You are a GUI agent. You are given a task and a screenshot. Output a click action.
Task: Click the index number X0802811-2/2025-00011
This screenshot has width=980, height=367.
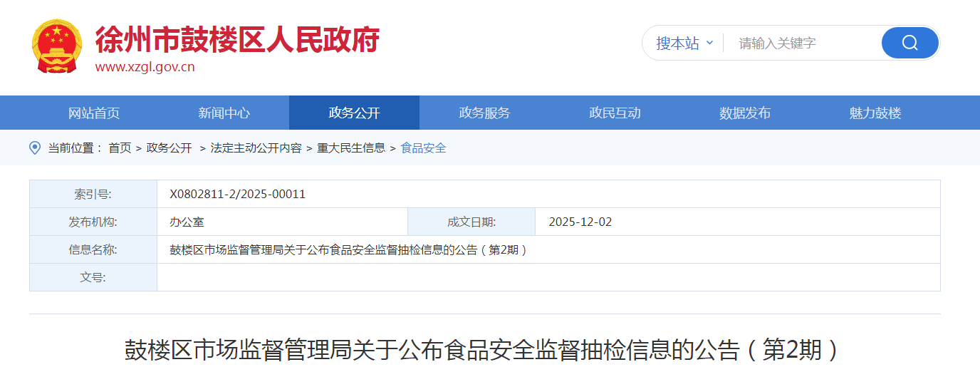237,194
